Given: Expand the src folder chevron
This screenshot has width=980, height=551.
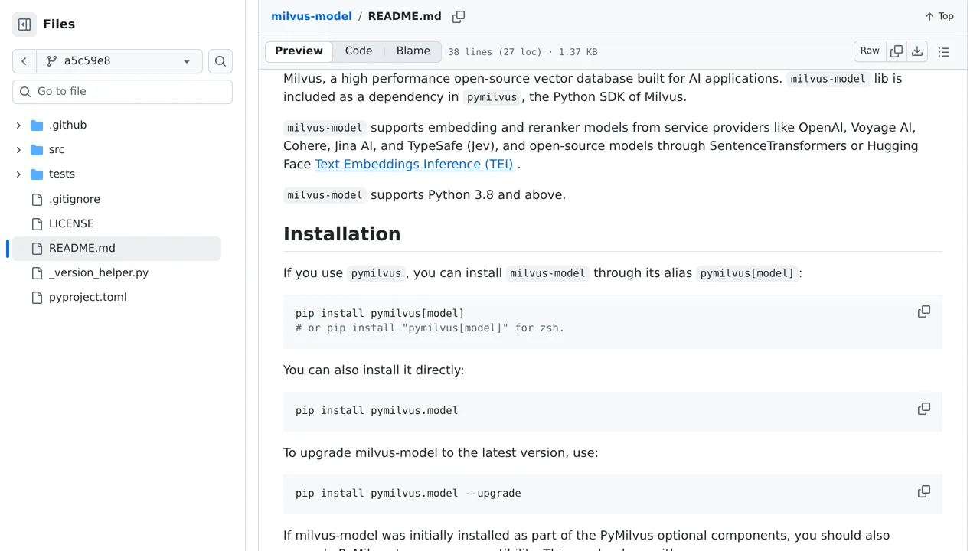Looking at the screenshot, I should [18, 149].
